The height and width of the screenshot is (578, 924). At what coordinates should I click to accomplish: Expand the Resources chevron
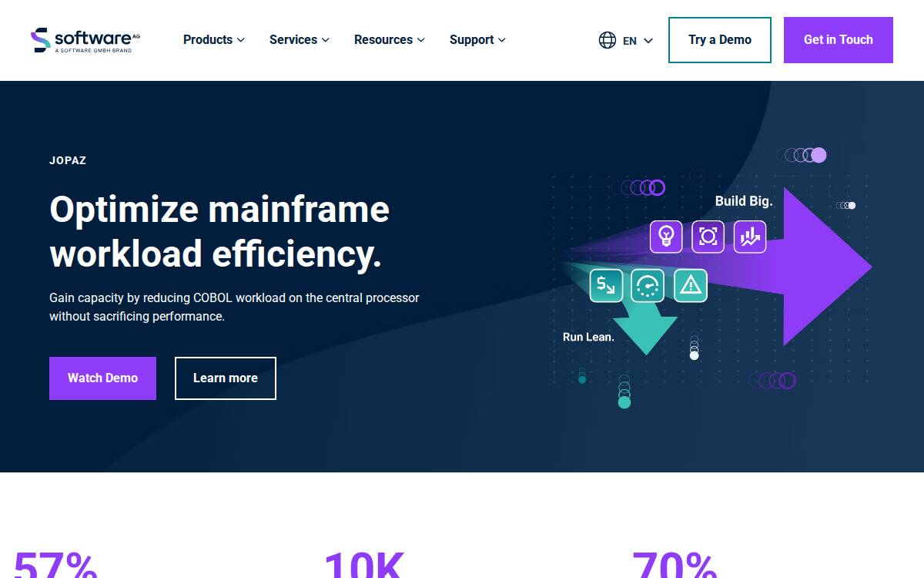tap(421, 40)
